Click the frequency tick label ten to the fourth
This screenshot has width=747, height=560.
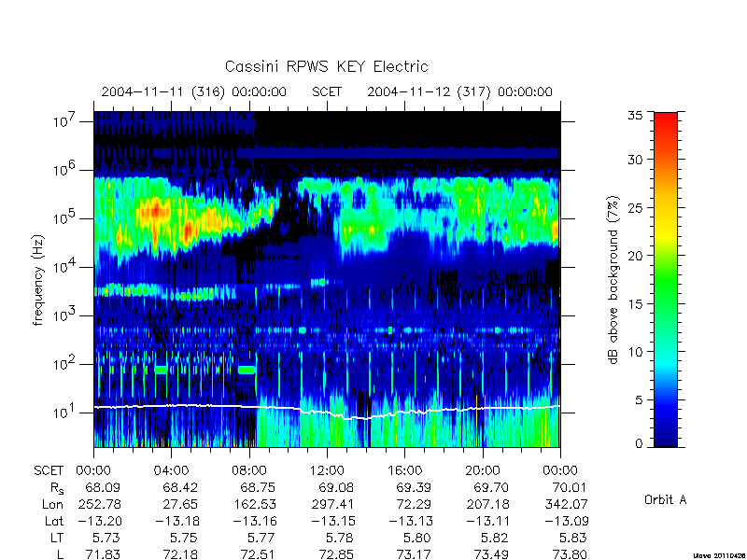point(64,266)
